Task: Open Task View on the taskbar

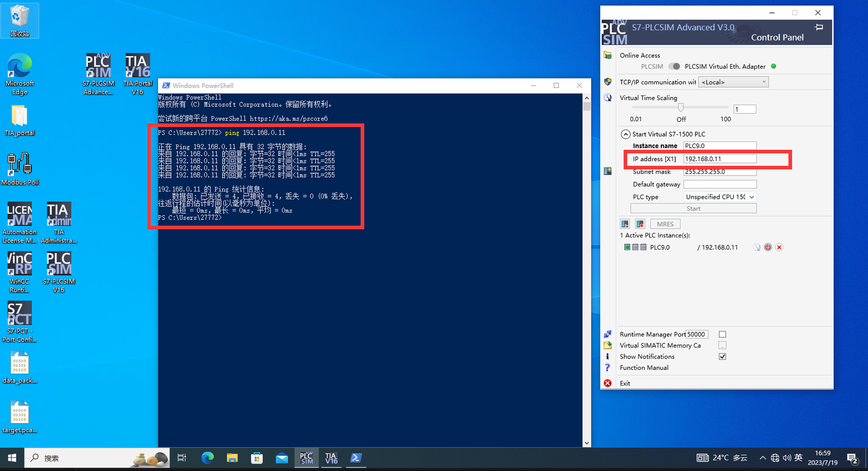Action: pyautogui.click(x=182, y=458)
